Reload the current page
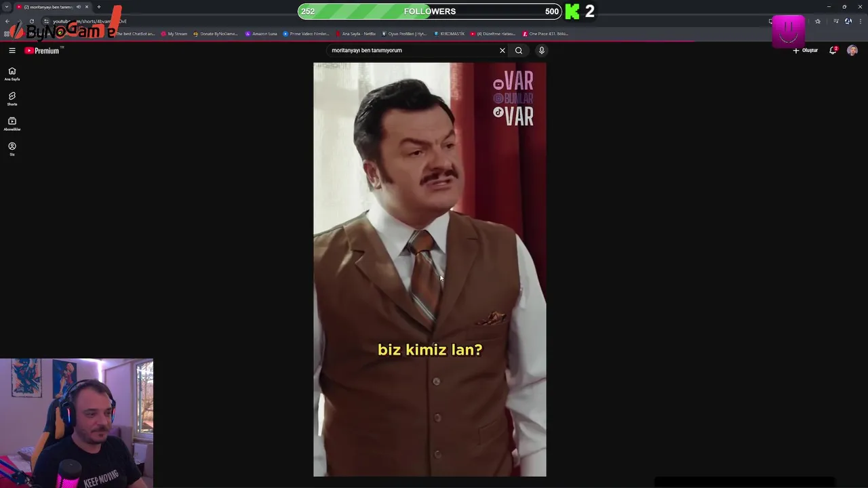The width and height of the screenshot is (868, 488). (x=31, y=21)
